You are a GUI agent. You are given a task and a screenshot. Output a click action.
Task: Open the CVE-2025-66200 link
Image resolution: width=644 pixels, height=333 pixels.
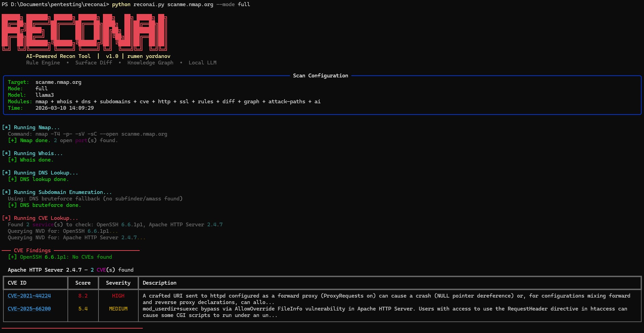pyautogui.click(x=29, y=309)
